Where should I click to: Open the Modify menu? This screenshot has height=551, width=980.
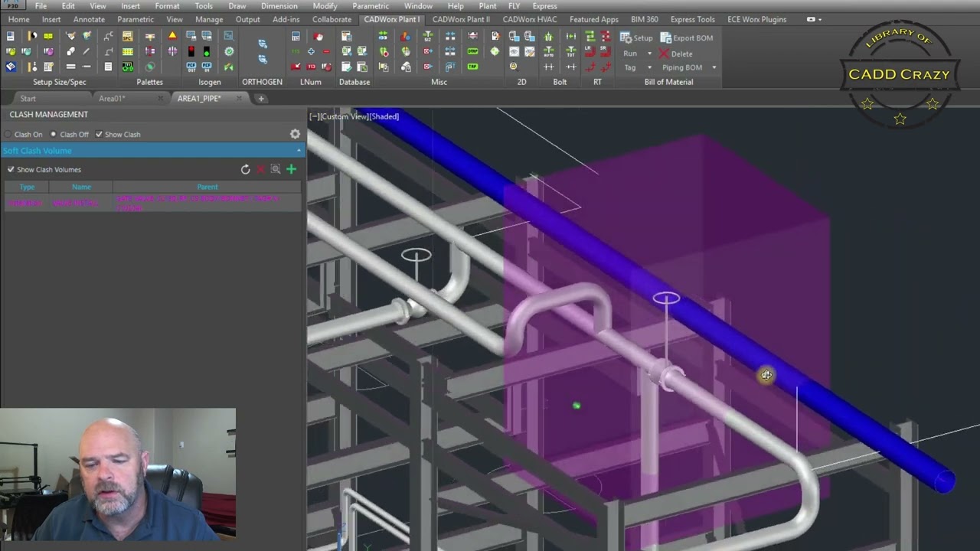[325, 5]
